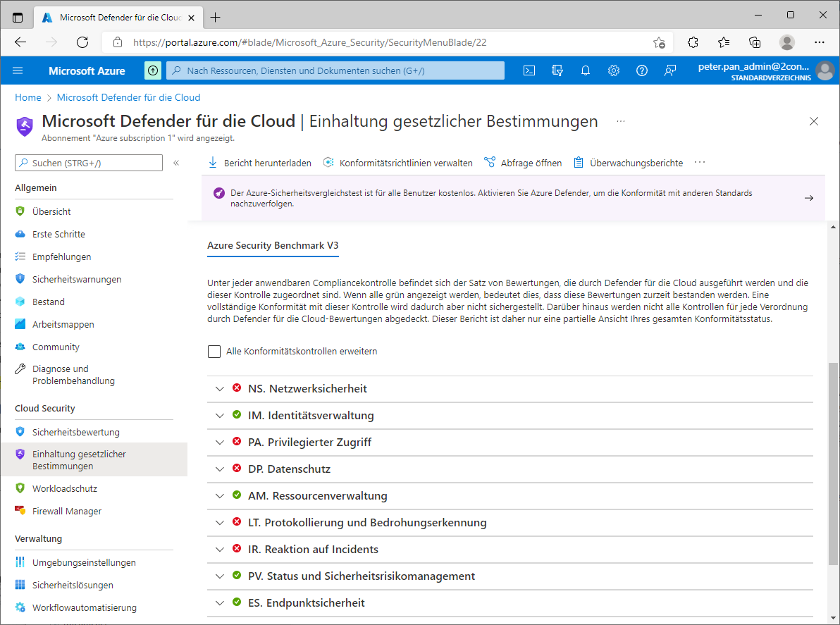
Task: Open the browser extensions icon
Action: click(693, 42)
